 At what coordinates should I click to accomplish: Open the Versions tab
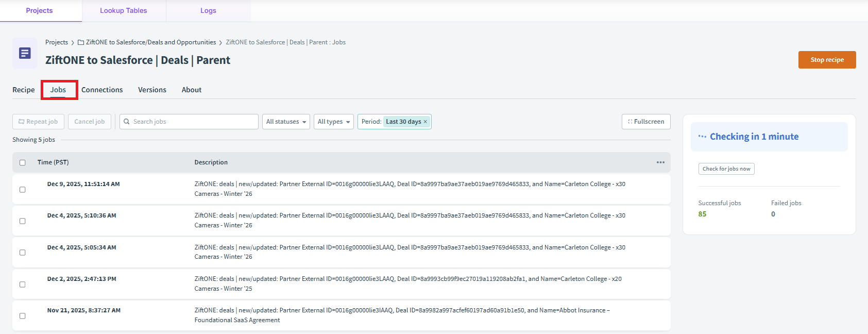coord(152,90)
